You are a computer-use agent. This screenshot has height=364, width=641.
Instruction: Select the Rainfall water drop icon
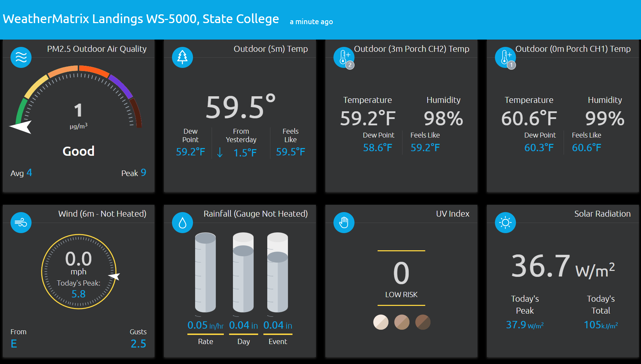coord(182,223)
